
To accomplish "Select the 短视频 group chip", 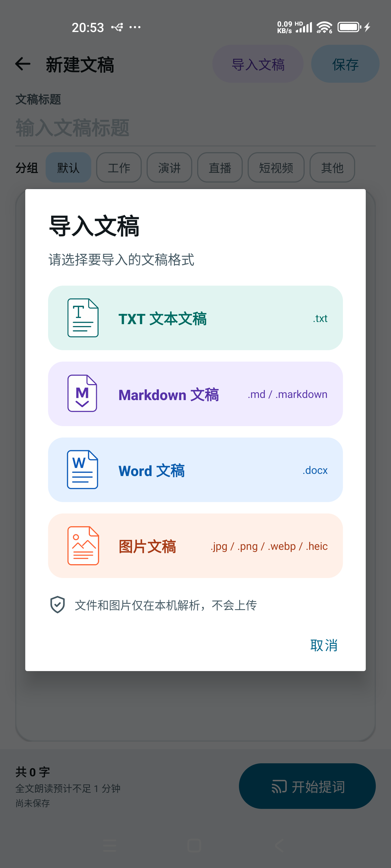I will point(276,167).
